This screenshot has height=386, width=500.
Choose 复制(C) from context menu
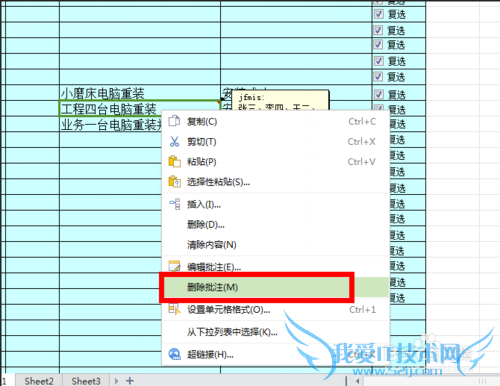276,121
